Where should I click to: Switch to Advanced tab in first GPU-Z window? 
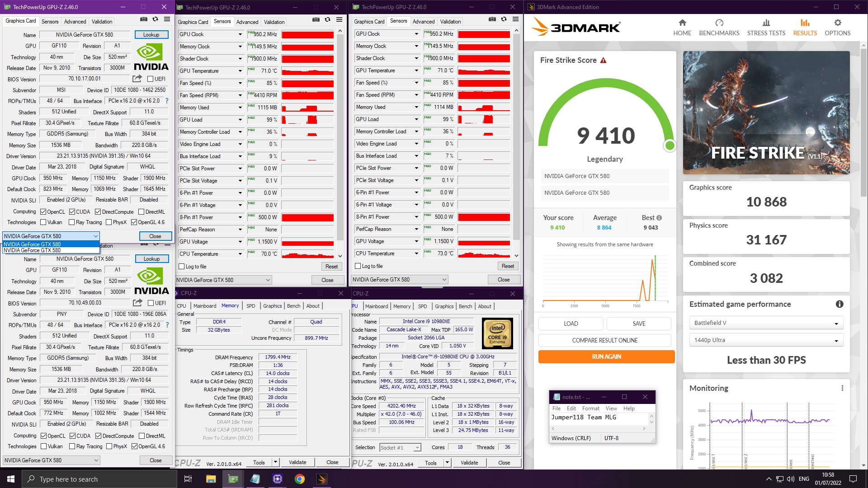(x=75, y=21)
